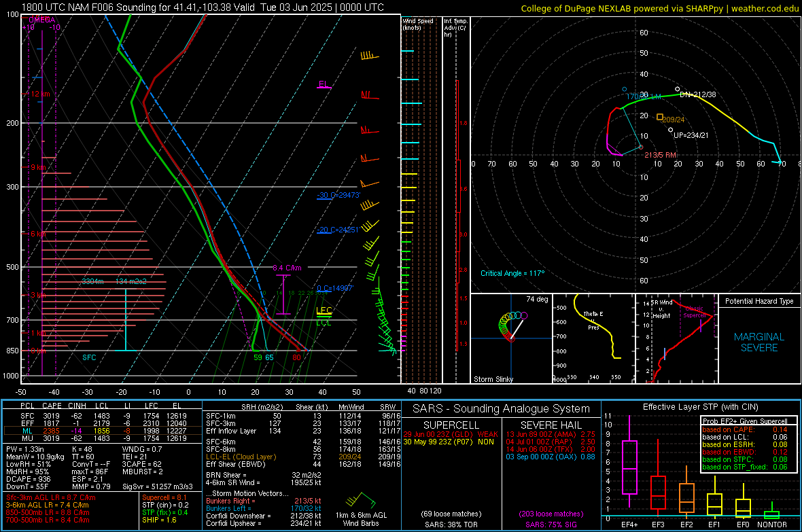Screen dimensions: 802x532
Task: Click the UP=234/21 Corfidi upshear circle marker
Action: click(671, 130)
